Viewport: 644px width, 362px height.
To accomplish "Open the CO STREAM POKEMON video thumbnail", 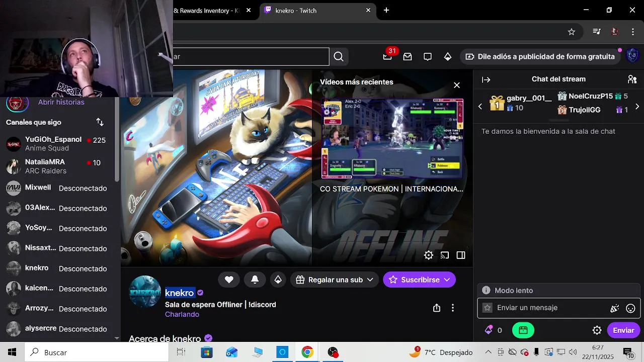I will (x=392, y=138).
